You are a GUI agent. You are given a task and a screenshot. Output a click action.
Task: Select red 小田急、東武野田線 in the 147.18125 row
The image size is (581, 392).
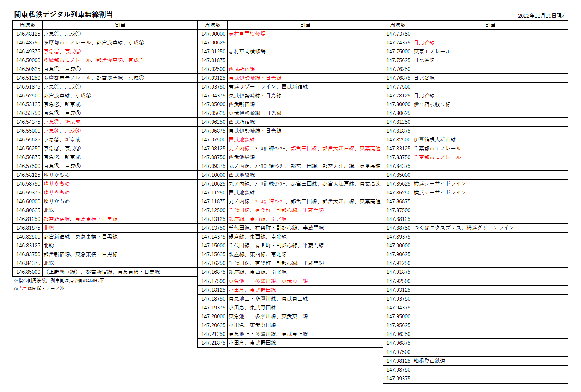click(253, 290)
